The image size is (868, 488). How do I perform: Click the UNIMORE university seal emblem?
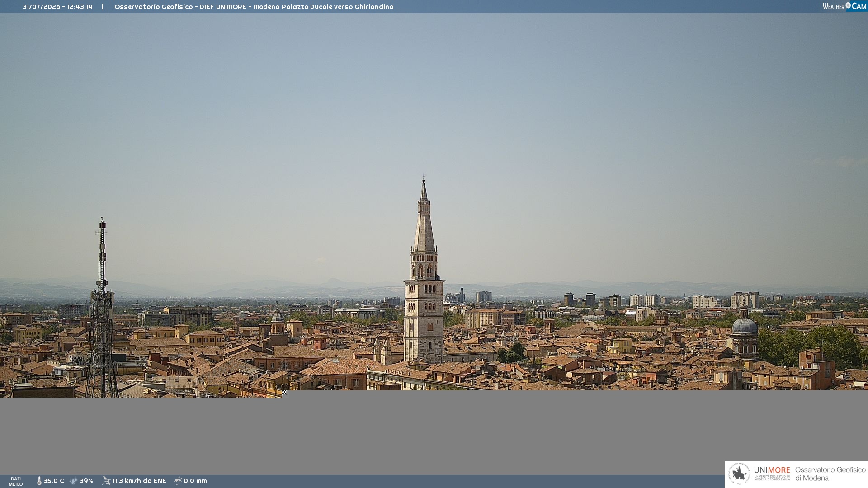(739, 474)
